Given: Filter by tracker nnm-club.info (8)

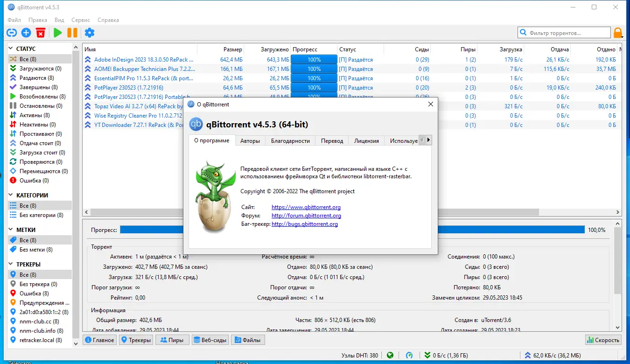Looking at the screenshot, I should pyautogui.click(x=40, y=331).
